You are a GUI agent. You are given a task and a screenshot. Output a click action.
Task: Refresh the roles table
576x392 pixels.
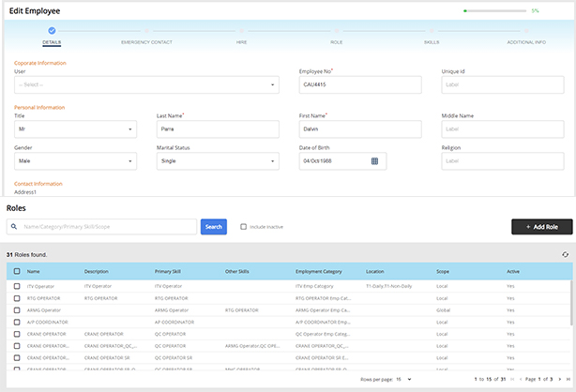click(565, 254)
